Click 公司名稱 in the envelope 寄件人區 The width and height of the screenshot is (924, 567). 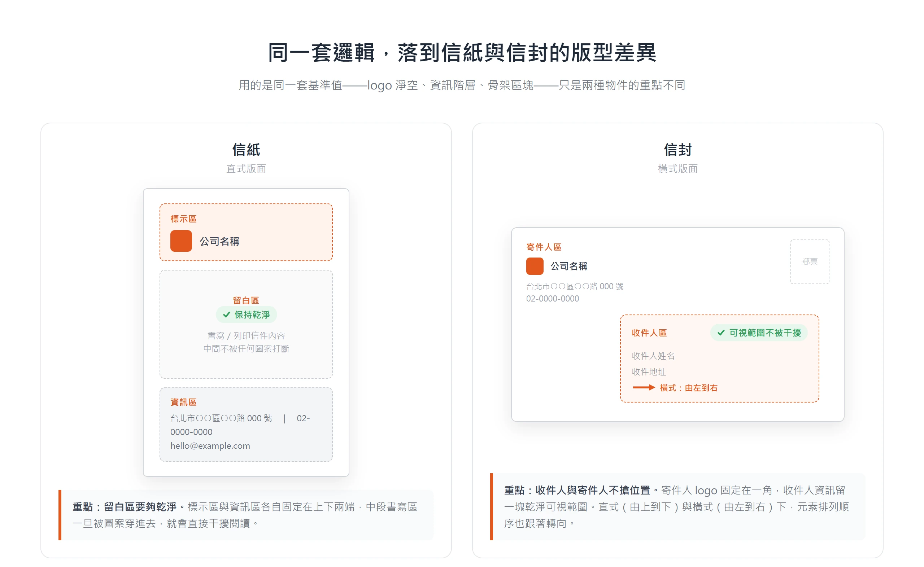(x=569, y=267)
